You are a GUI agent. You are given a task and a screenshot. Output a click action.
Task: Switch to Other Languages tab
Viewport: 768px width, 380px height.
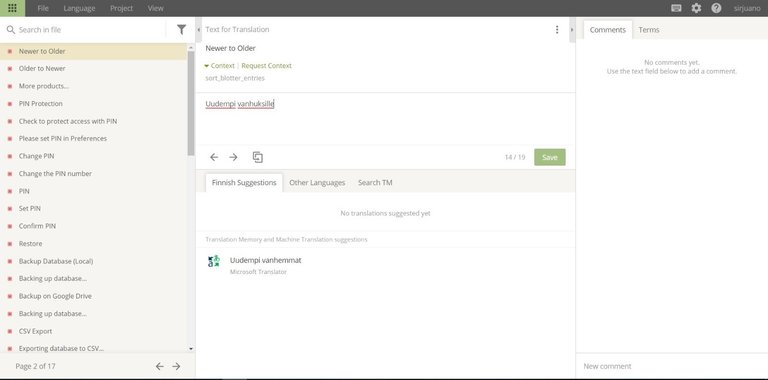coord(317,183)
